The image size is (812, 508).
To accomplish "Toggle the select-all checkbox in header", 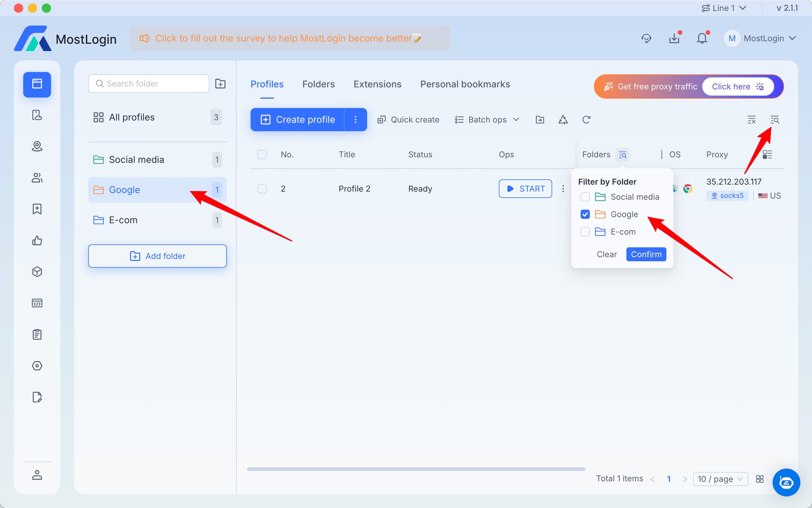I will 262,154.
